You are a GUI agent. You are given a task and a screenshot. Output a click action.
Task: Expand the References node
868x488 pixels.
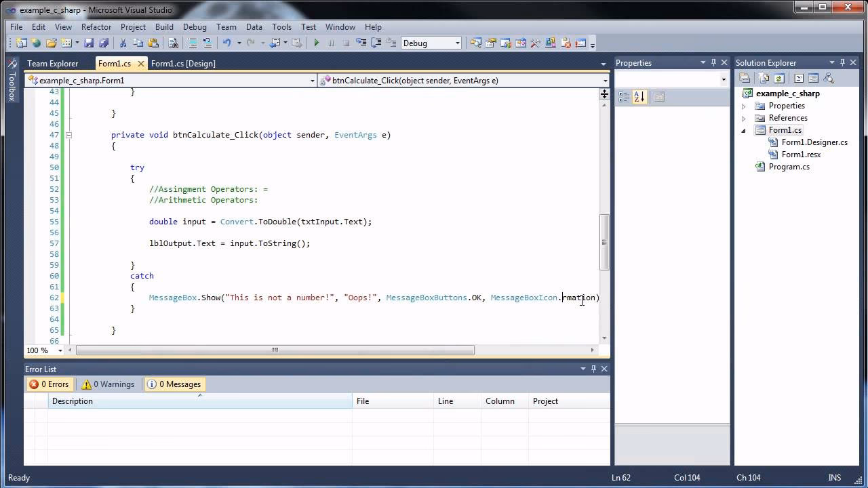pyautogui.click(x=744, y=118)
